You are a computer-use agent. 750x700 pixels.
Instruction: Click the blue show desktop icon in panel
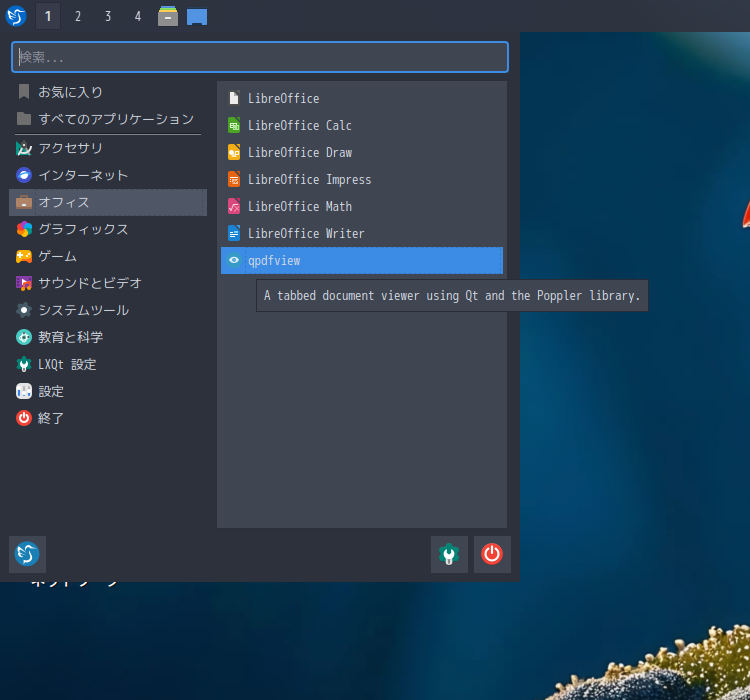(x=197, y=17)
